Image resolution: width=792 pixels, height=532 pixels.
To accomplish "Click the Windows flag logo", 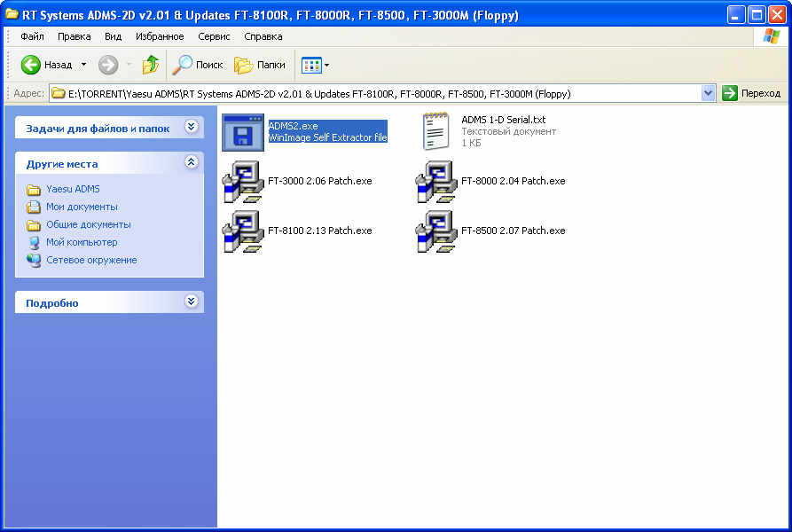I will click(x=772, y=36).
